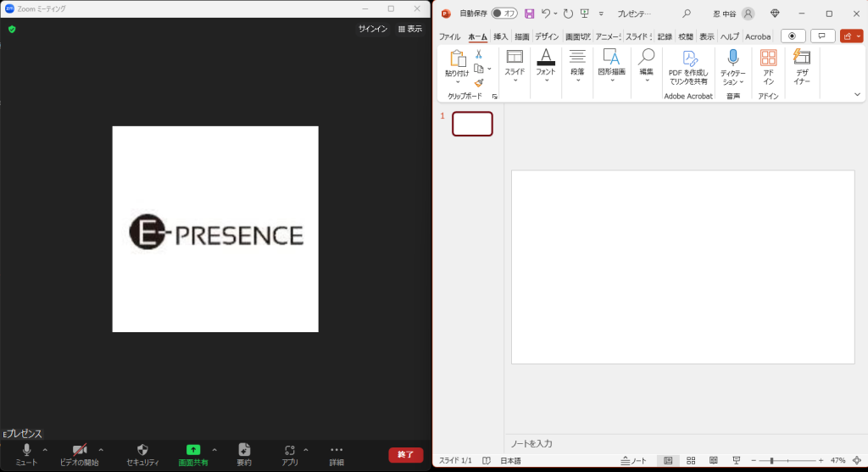Expand the arrow next to アプリ
The width and height of the screenshot is (868, 472).
305,450
